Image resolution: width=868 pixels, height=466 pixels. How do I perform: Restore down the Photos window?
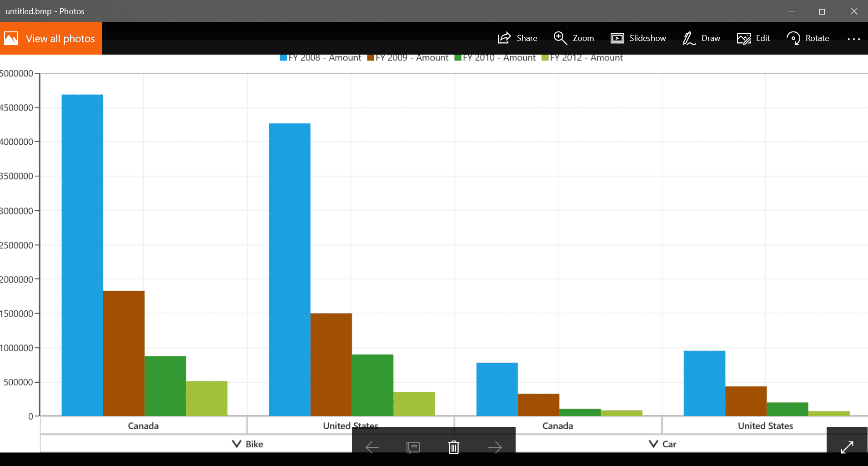point(823,11)
